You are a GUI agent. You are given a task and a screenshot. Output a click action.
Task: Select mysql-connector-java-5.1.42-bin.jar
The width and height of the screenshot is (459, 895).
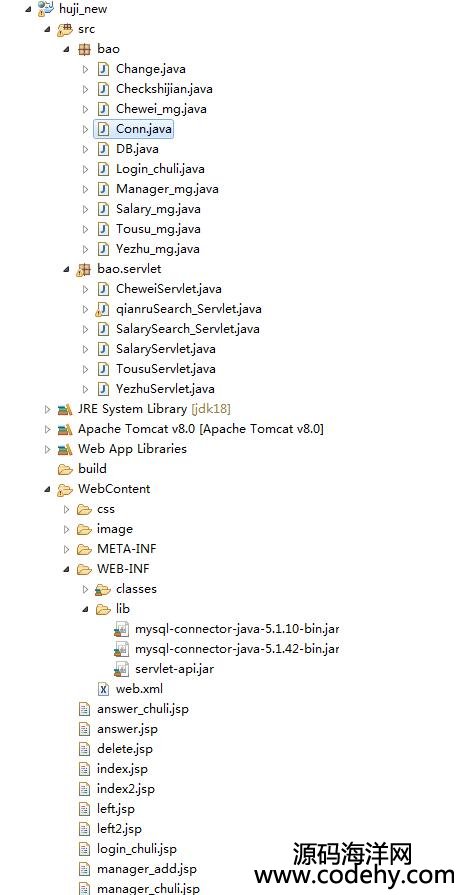237,649
